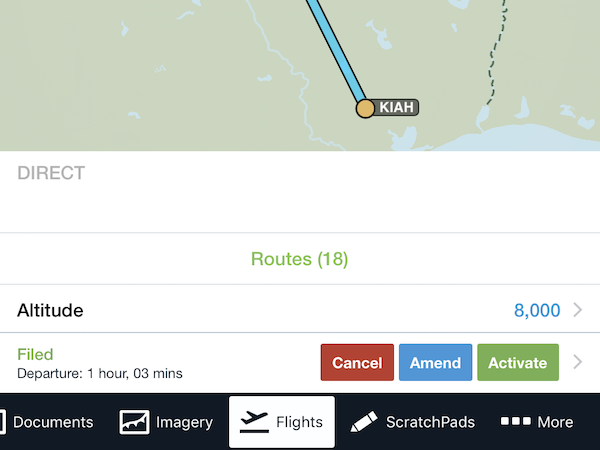600x450 pixels.
Task: Open the Documents tab
Action: pos(50,422)
